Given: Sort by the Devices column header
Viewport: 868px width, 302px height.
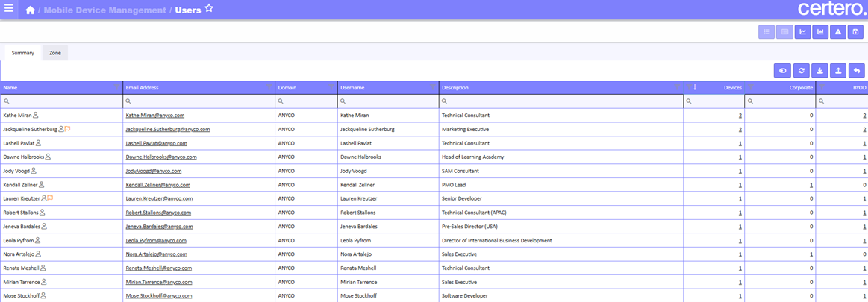Looking at the screenshot, I should tap(732, 87).
